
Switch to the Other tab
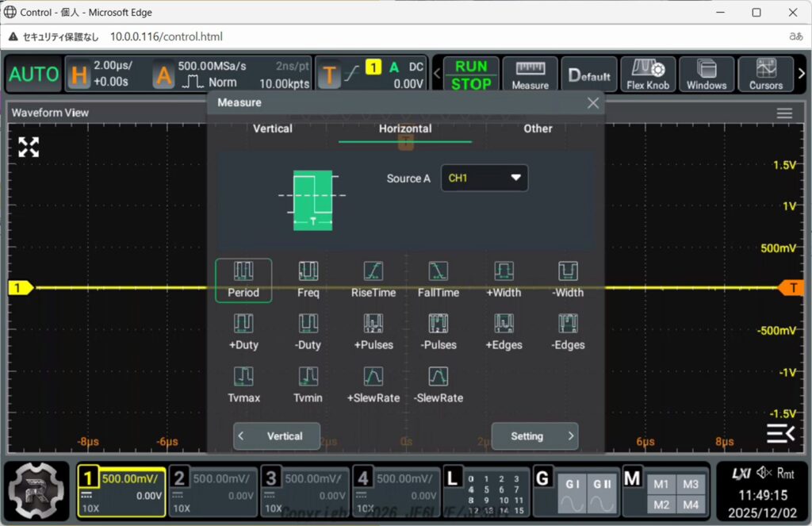click(x=538, y=129)
